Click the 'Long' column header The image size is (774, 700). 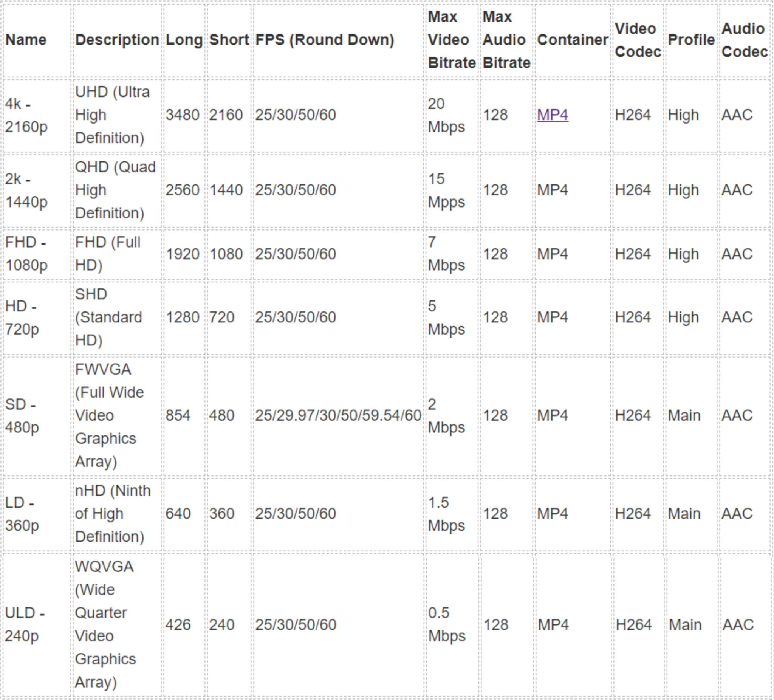pos(184,40)
